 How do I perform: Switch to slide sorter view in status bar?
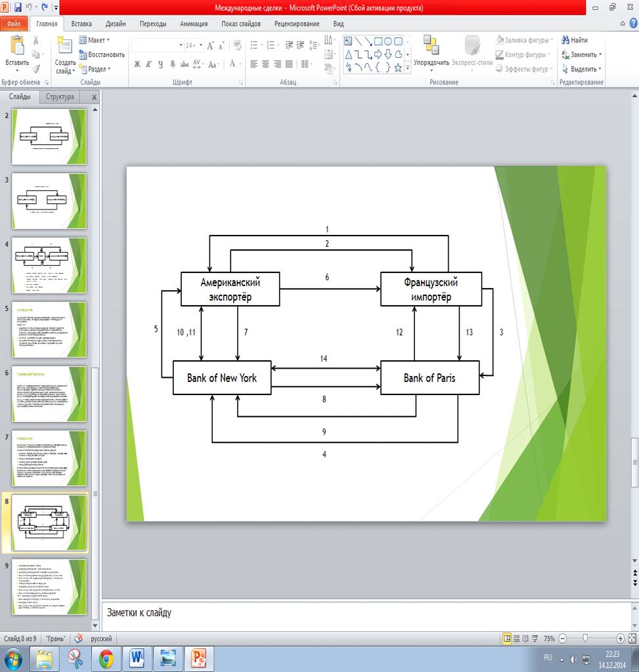(518, 639)
